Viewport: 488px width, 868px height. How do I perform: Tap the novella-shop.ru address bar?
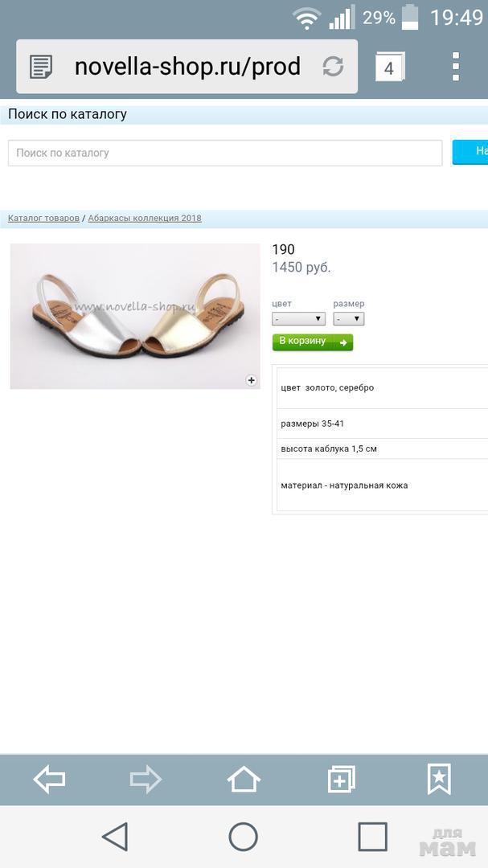point(187,67)
